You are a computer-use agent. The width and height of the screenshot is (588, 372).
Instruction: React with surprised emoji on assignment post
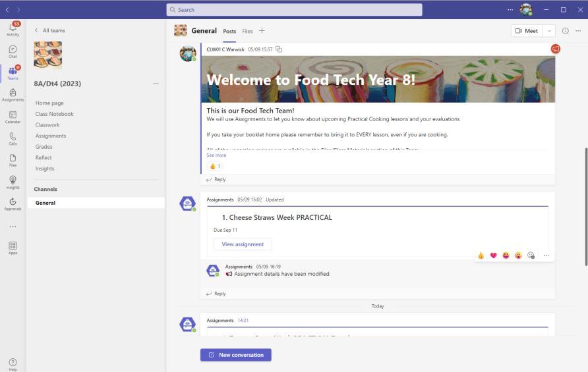(518, 255)
